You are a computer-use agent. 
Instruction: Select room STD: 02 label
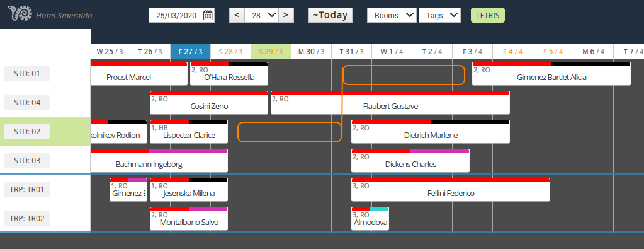pos(27,132)
